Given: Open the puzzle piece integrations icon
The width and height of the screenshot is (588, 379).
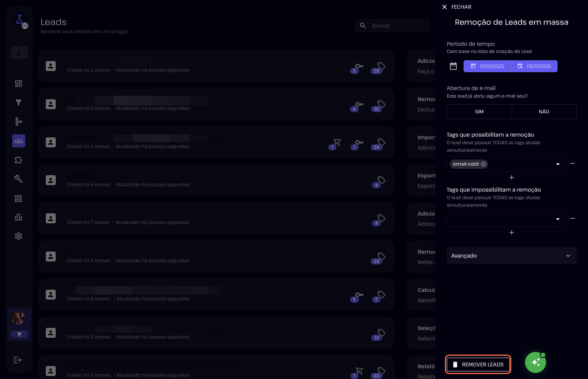Looking at the screenshot, I should pyautogui.click(x=18, y=160).
